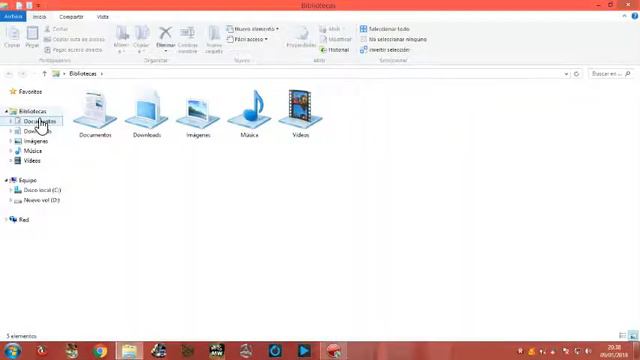Screen dimensions: 640x360
Task: Collapse the ribbon with the chevron
Action: point(624,16)
